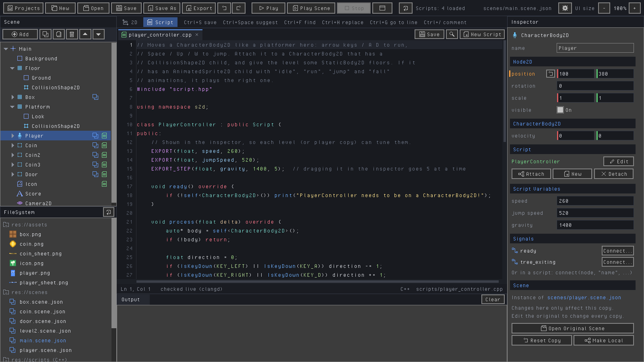644x362 pixels.
Task: Clear the Output panel
Action: coord(493,299)
